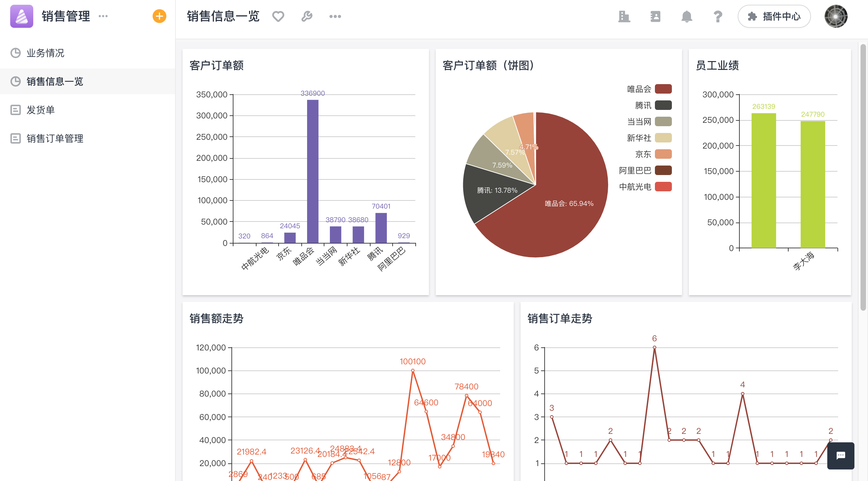The image size is (868, 481).
Task: Toggle the 腾讯 legend color swatch
Action: pos(663,105)
